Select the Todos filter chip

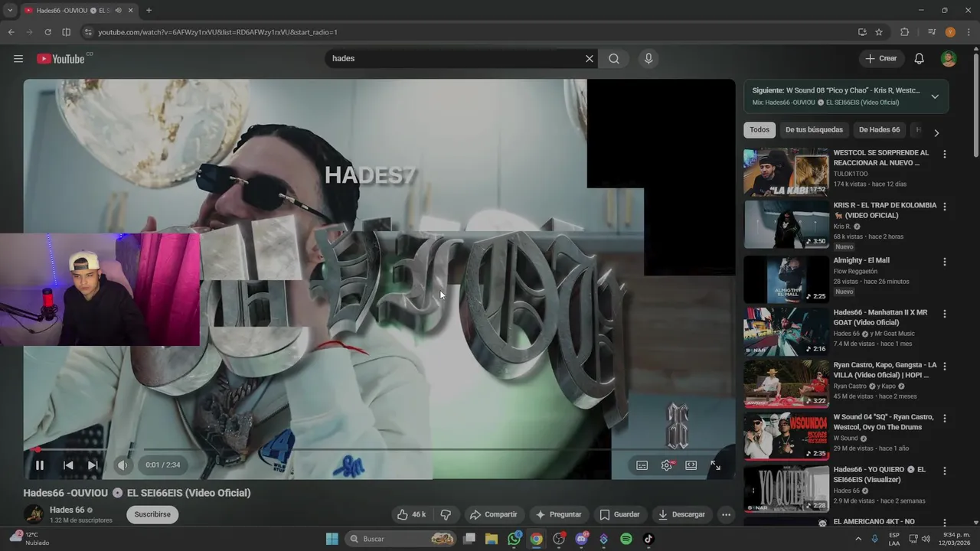(759, 130)
